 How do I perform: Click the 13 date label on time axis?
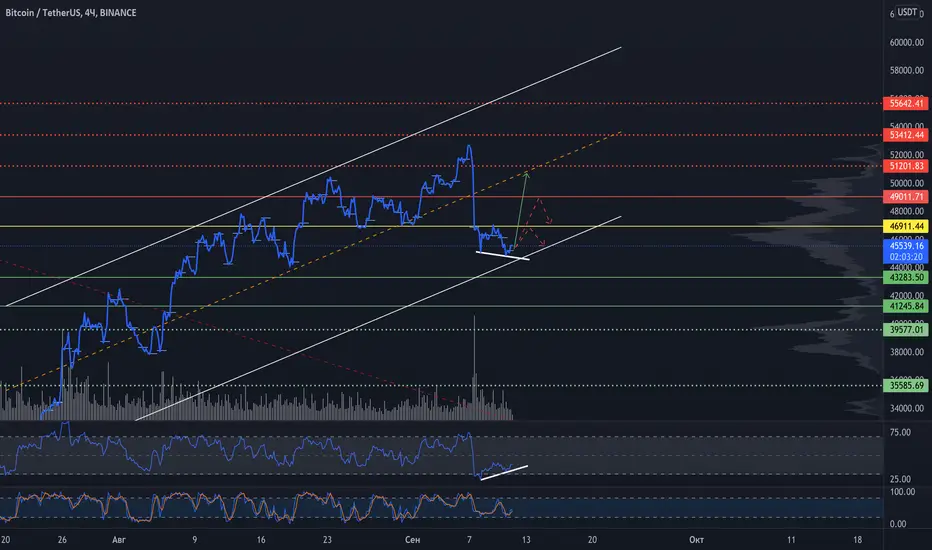click(x=526, y=540)
